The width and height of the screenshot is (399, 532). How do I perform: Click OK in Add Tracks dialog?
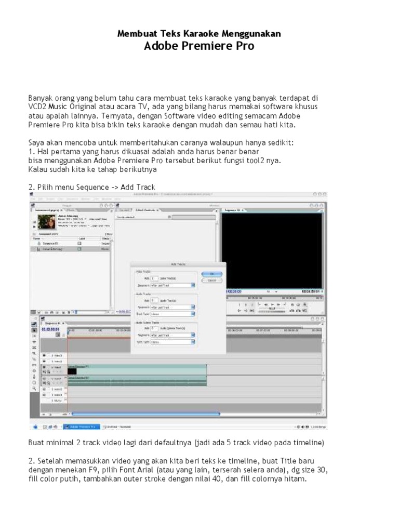point(212,274)
